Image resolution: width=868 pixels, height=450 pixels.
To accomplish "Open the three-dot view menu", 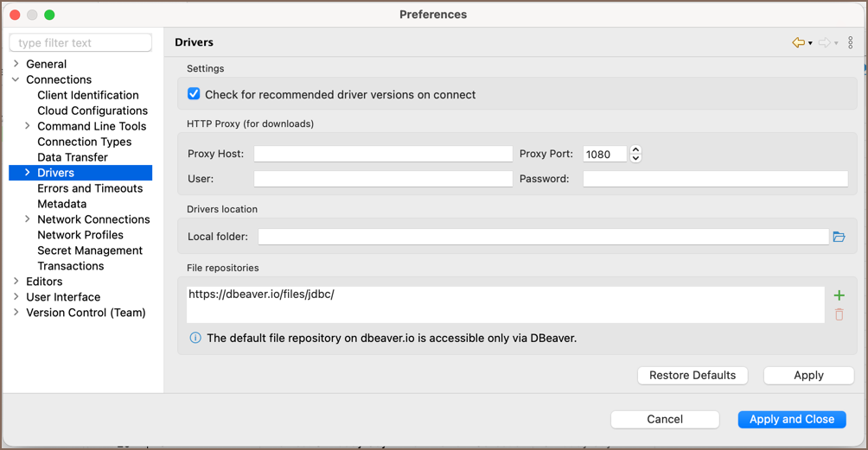I will (x=851, y=42).
